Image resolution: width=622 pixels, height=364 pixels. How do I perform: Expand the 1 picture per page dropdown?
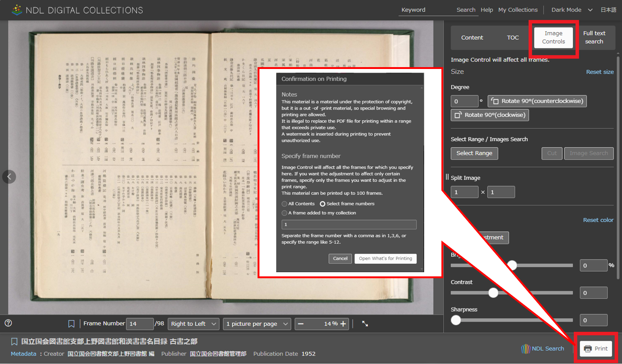pos(257,324)
